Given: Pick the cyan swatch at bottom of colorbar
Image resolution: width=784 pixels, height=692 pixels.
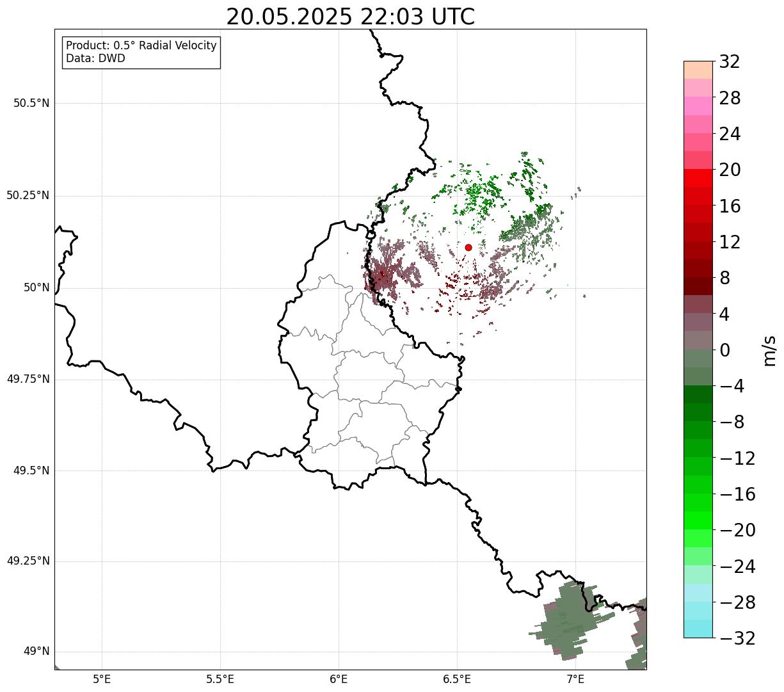Looking at the screenshot, I should click(698, 629).
